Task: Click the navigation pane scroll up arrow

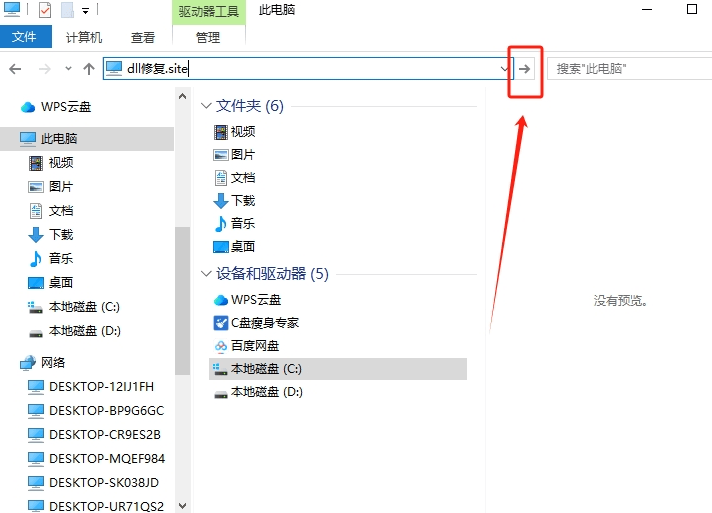Action: [x=183, y=96]
